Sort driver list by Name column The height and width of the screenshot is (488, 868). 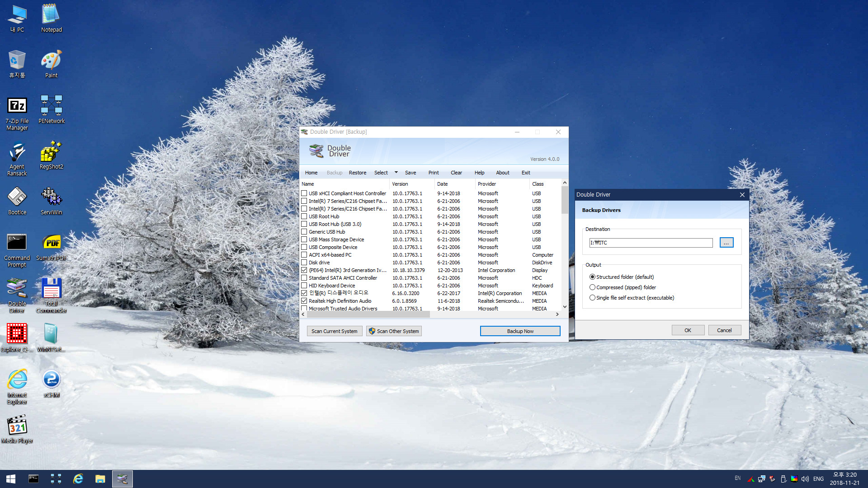coord(344,184)
